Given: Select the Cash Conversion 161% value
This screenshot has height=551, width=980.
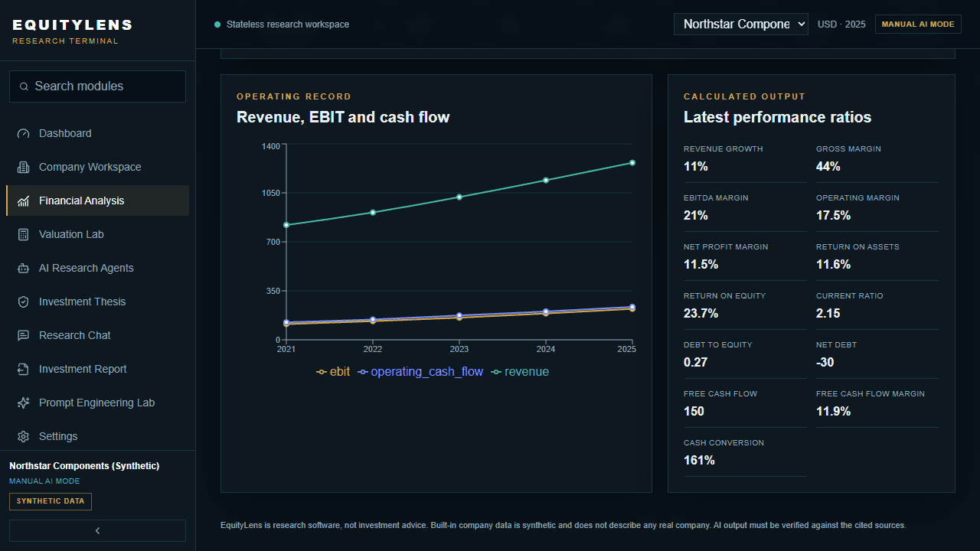Looking at the screenshot, I should tap(699, 461).
